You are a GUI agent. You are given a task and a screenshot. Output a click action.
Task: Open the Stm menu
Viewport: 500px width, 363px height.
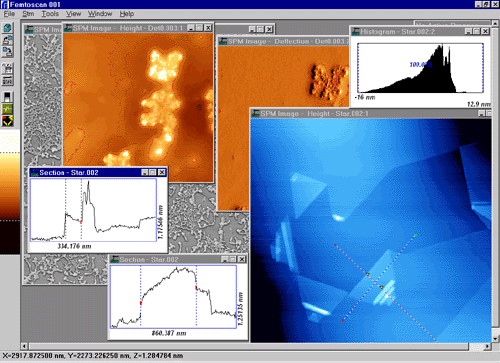click(28, 14)
